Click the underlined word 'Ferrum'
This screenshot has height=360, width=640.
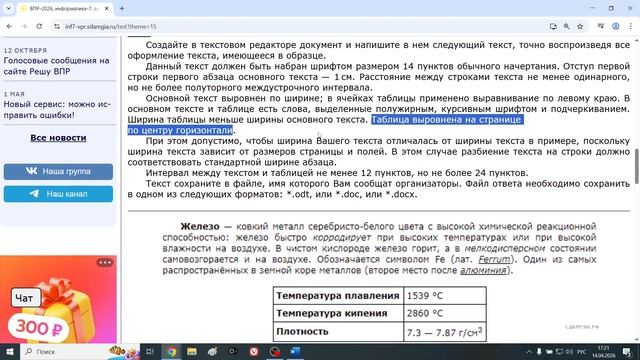[494, 259]
